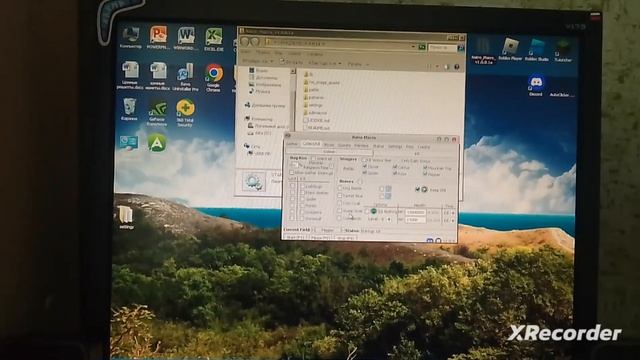This screenshot has height=360, width=640.
Task: Toggle the Clover field checkbox
Action: (x=364, y=166)
